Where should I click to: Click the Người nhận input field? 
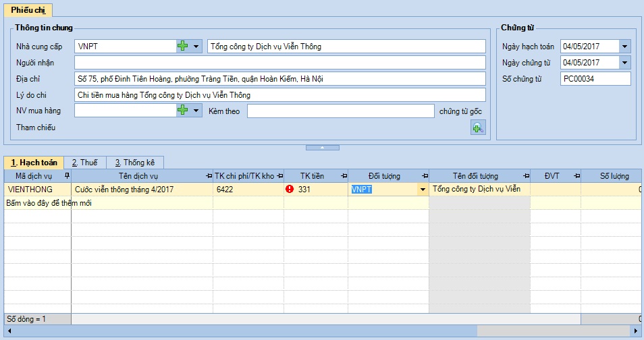point(279,63)
